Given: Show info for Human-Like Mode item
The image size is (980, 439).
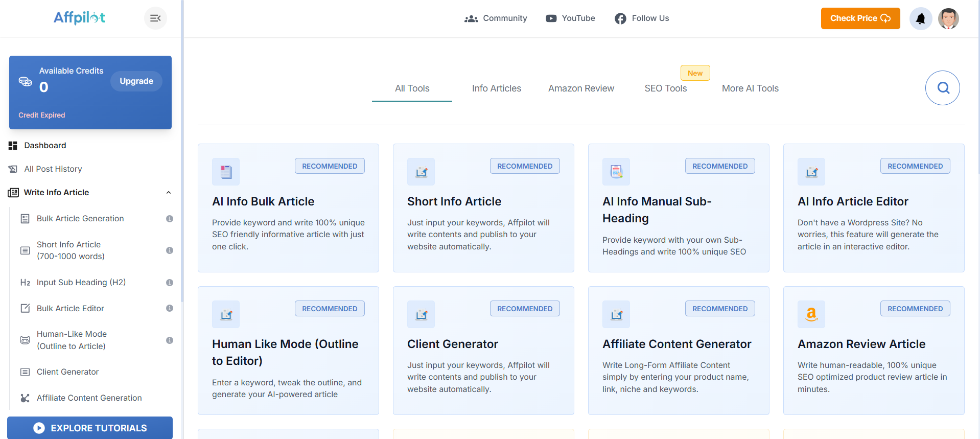Looking at the screenshot, I should 170,340.
